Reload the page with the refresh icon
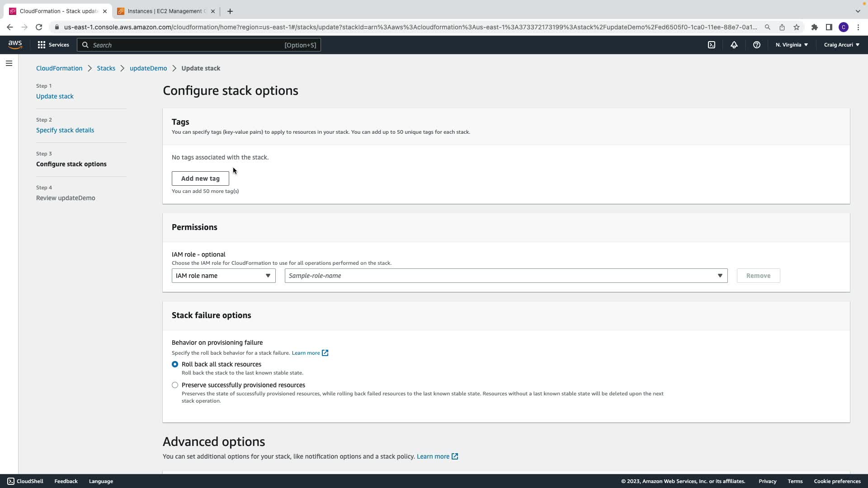Image resolution: width=868 pixels, height=488 pixels. pyautogui.click(x=39, y=27)
